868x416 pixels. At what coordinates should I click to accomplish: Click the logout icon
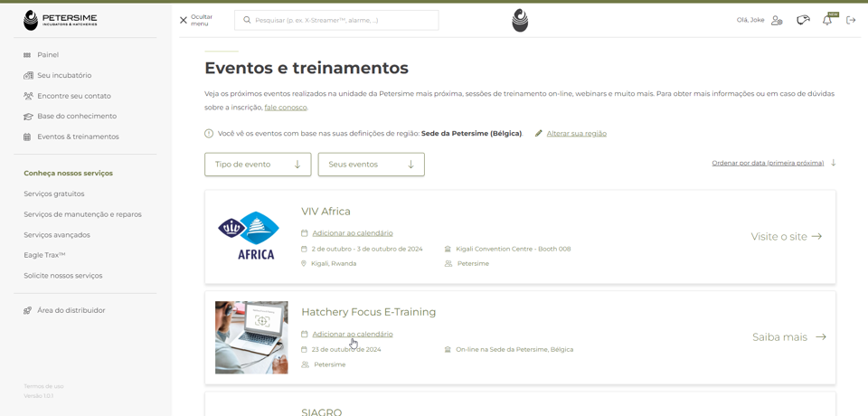pos(851,20)
